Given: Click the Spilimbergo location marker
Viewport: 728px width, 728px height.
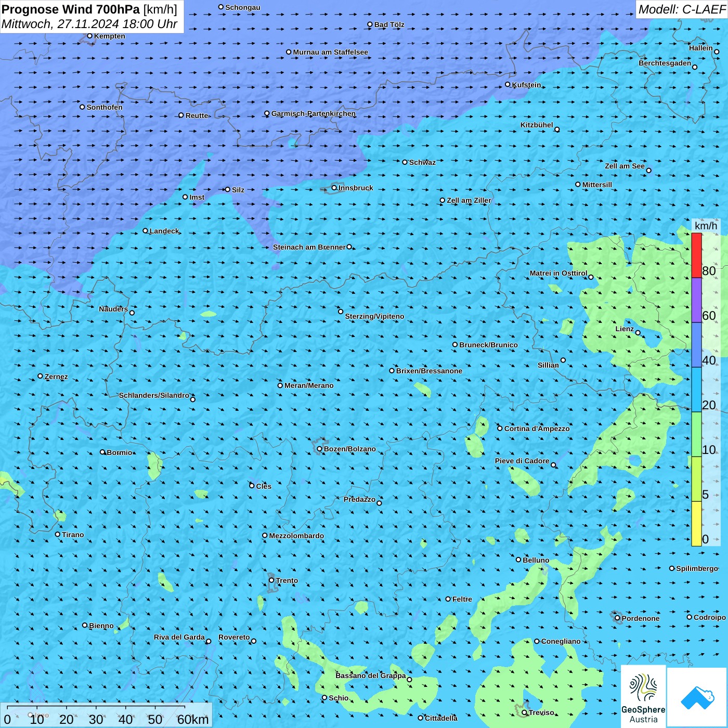Looking at the screenshot, I should pos(672,568).
